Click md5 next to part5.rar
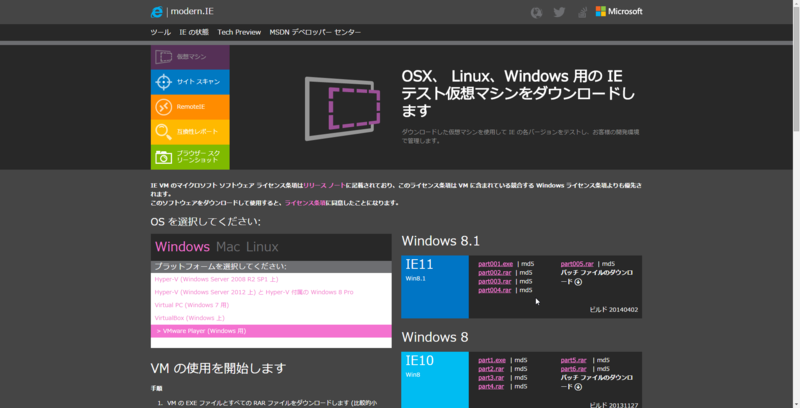 (x=604, y=360)
